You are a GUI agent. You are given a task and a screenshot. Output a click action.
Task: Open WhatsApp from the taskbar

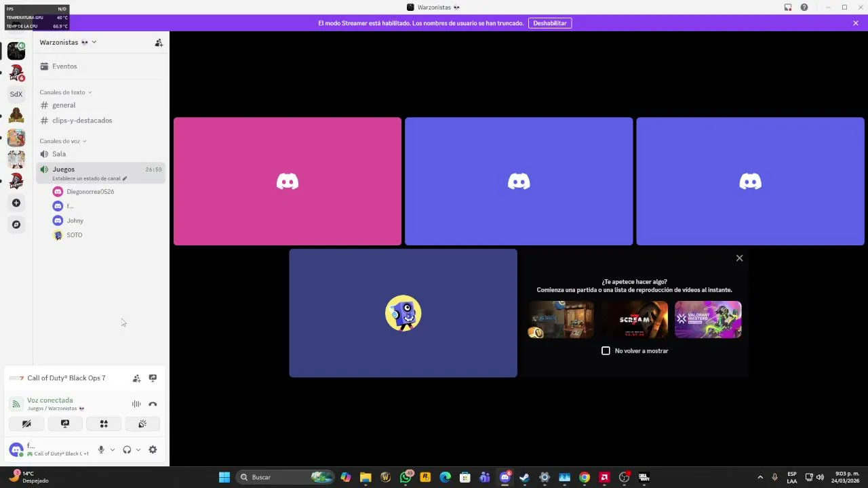pos(406,477)
